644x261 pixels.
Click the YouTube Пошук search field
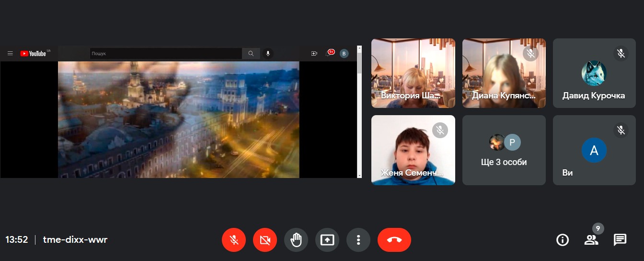point(166,53)
